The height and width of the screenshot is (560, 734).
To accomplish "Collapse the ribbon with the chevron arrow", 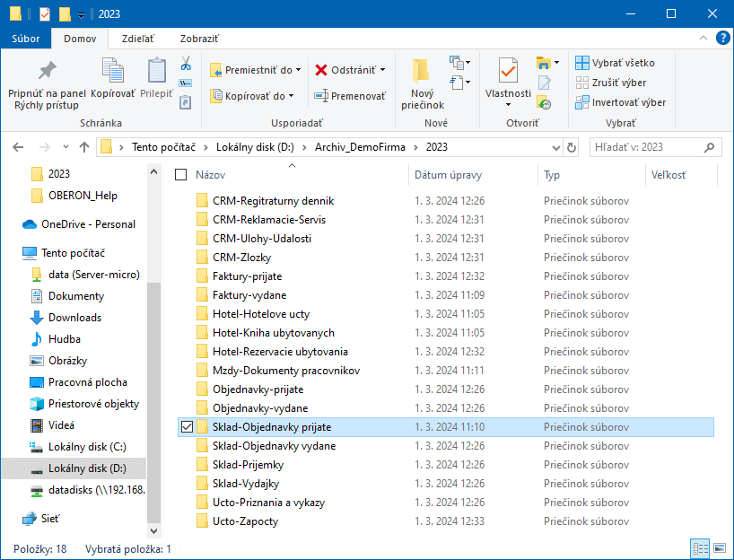I will click(x=704, y=39).
